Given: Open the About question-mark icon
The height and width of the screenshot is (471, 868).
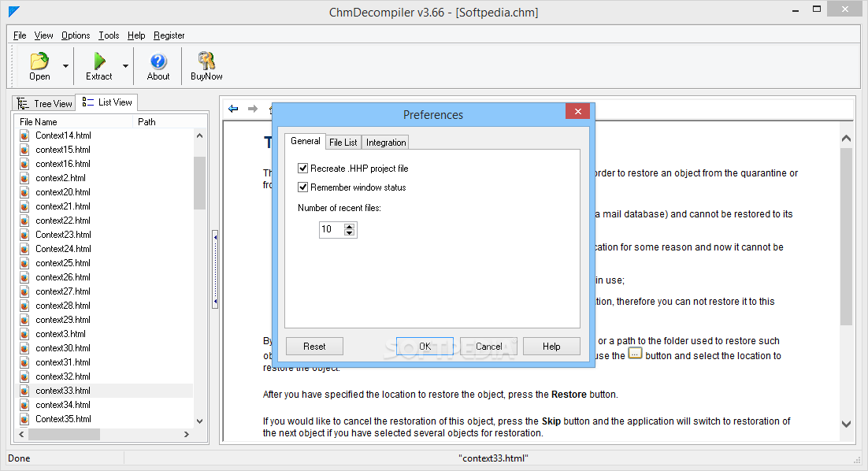Looking at the screenshot, I should [x=158, y=61].
